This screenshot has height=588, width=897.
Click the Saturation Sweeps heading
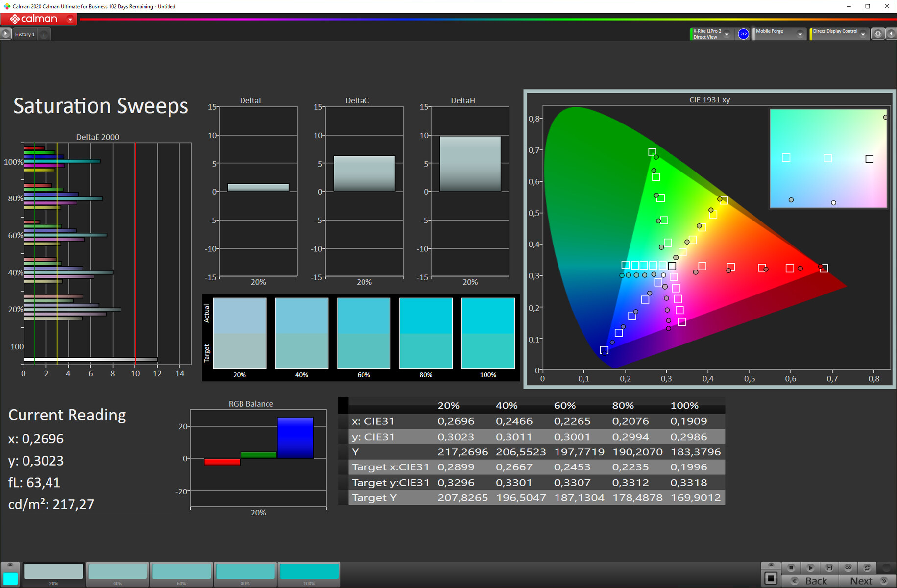click(100, 106)
